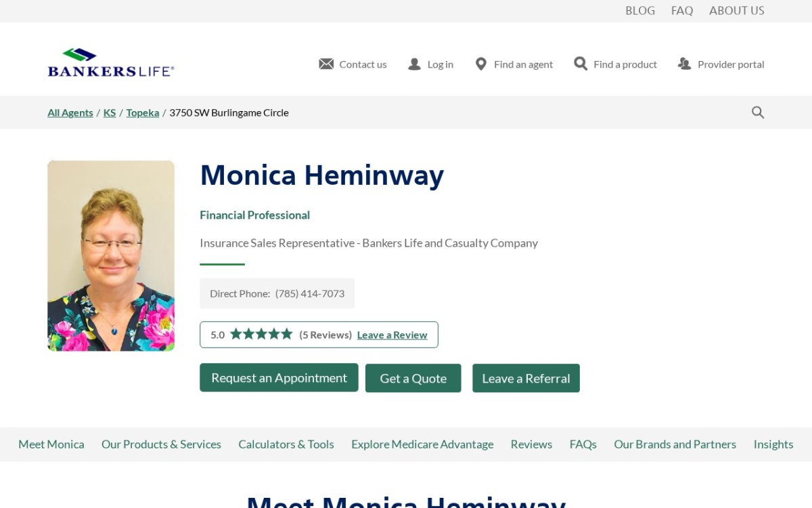Click the Insurance Sales Representative description text
The width and height of the screenshot is (812, 508).
pos(369,242)
